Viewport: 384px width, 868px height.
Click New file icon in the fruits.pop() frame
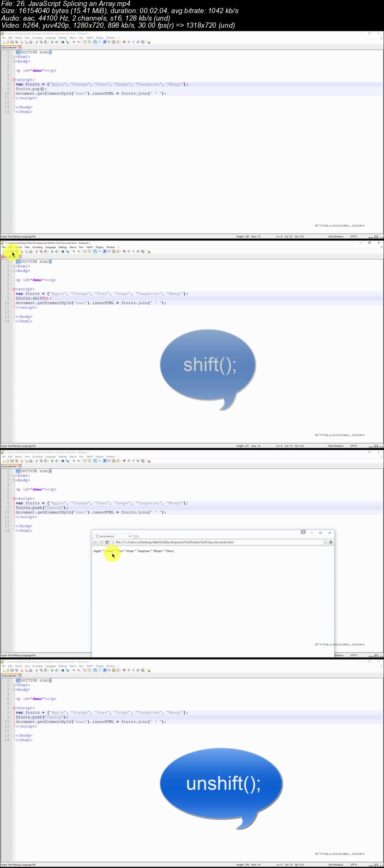tap(3, 42)
